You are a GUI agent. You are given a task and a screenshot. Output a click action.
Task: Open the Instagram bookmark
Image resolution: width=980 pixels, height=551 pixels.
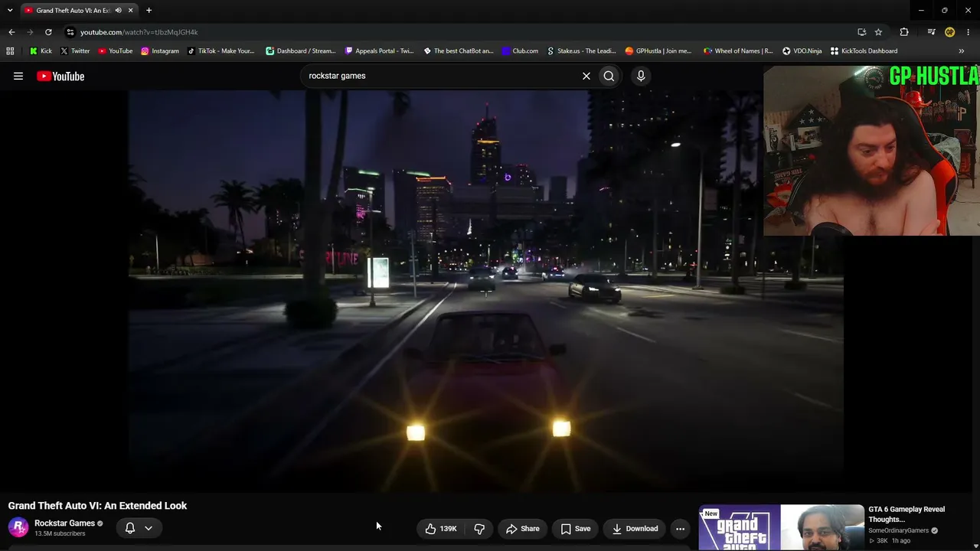(159, 51)
